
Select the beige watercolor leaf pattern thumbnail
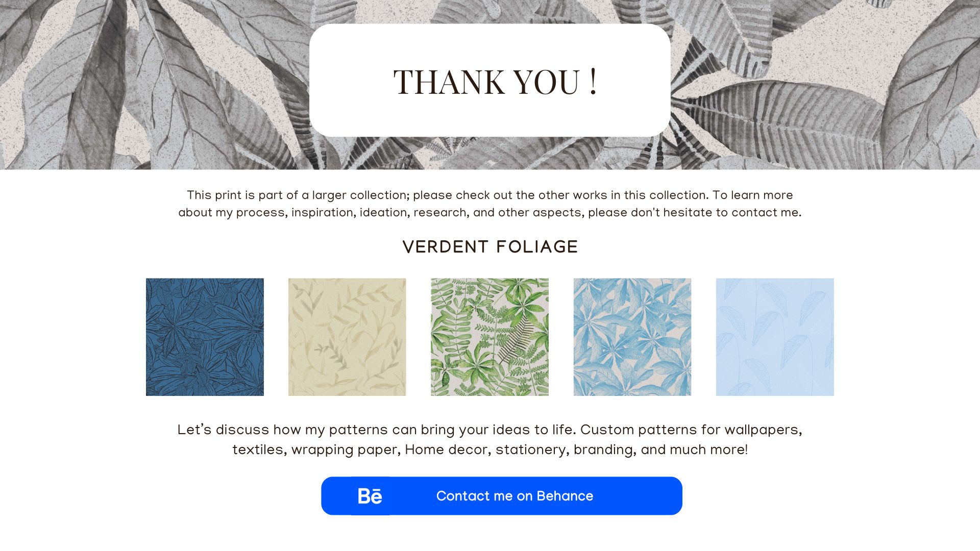347,337
